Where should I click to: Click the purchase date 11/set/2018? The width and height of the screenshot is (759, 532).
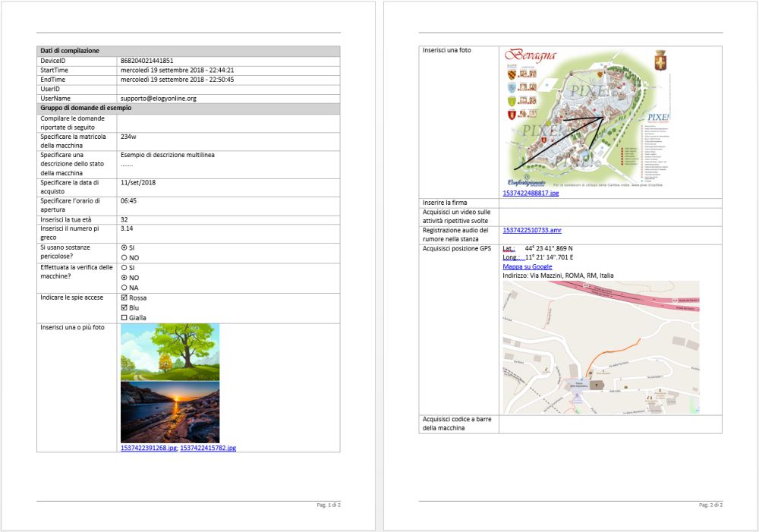(x=138, y=182)
